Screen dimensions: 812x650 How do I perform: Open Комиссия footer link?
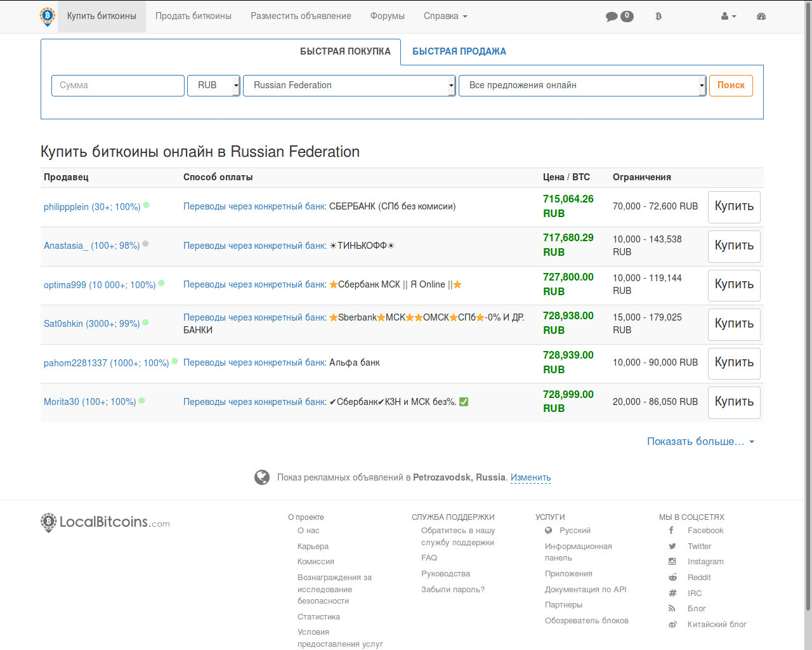tap(316, 562)
